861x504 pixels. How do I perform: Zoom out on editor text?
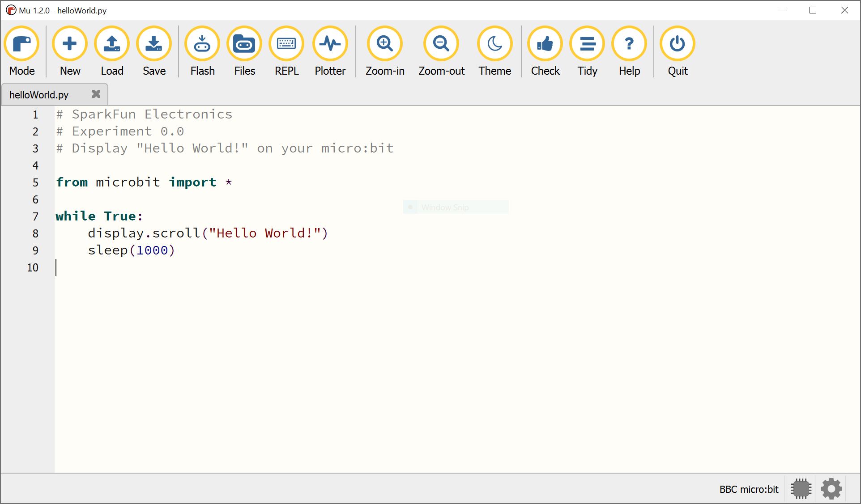pos(441,51)
